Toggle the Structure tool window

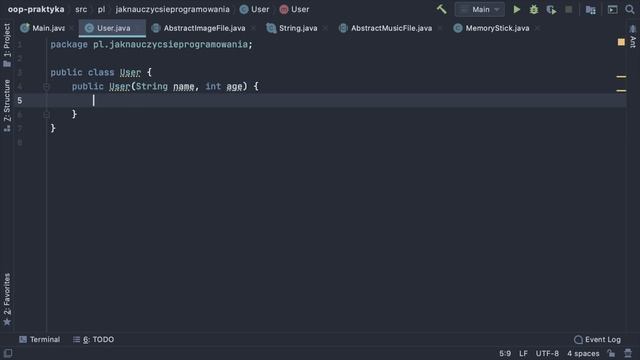pyautogui.click(x=7, y=105)
